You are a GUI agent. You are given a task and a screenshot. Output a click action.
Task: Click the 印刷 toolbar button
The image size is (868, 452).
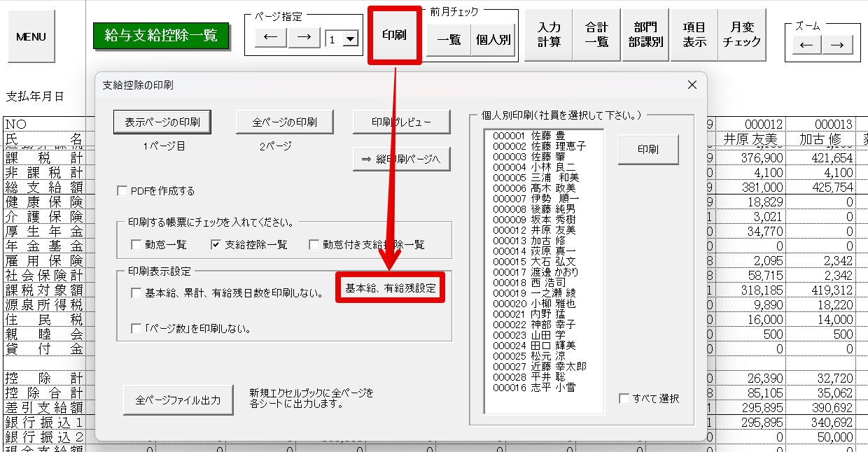point(395,35)
